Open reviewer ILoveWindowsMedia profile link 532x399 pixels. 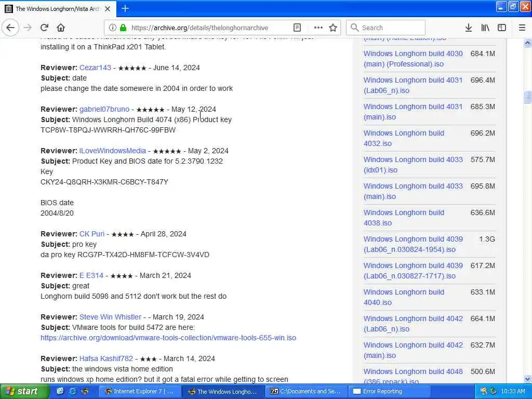pyautogui.click(x=112, y=151)
